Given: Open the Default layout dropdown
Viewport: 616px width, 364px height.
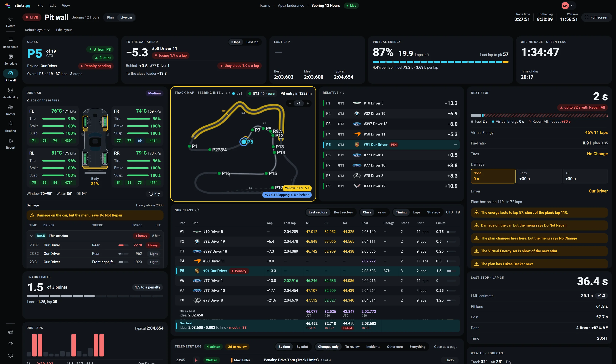Looking at the screenshot, I should [x=37, y=30].
